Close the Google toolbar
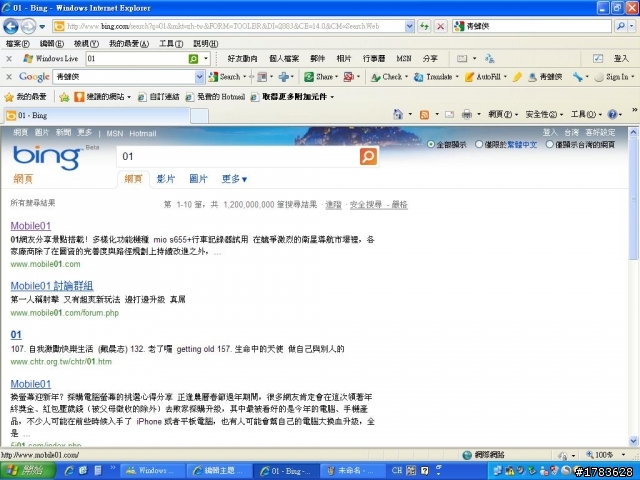The image size is (640, 480). pyautogui.click(x=9, y=77)
